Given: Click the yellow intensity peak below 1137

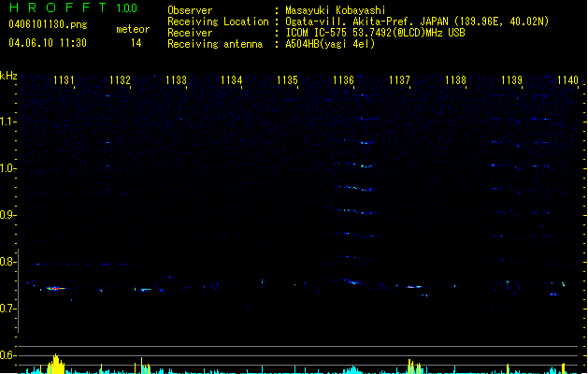Looking at the screenshot, I should coord(414,367).
